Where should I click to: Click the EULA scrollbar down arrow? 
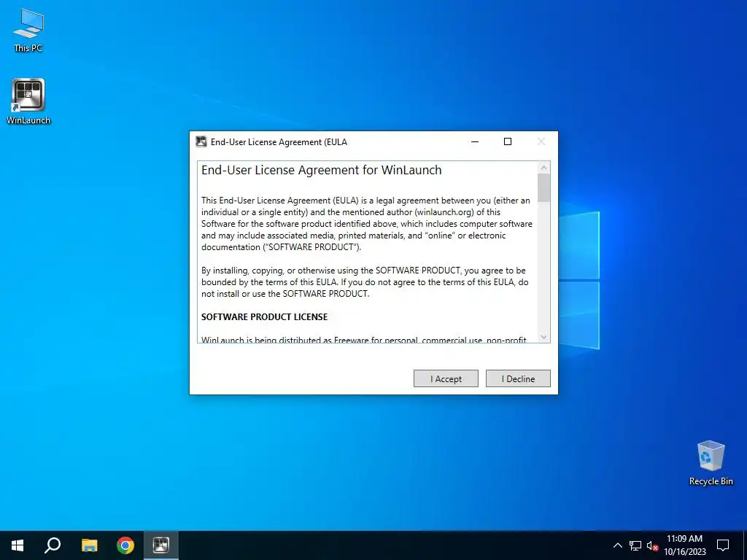543,337
